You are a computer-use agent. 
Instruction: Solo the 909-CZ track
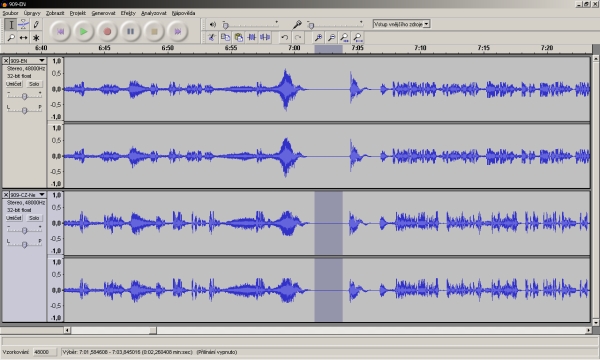click(x=34, y=218)
